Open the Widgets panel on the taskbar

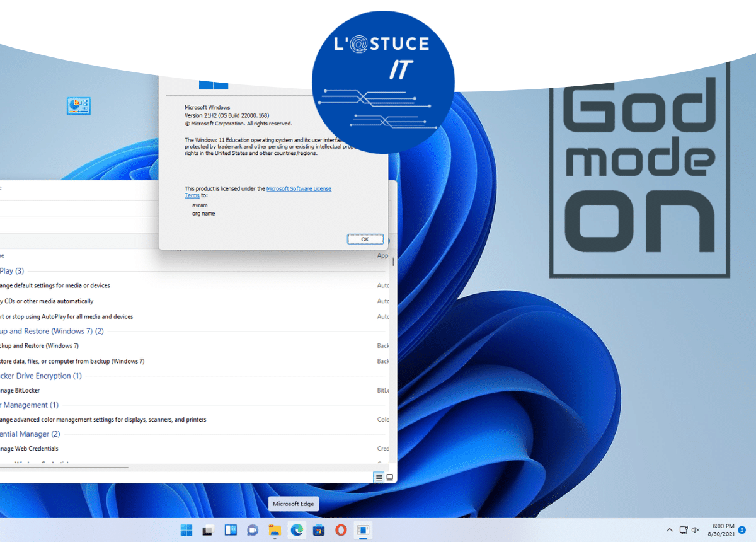point(231,530)
